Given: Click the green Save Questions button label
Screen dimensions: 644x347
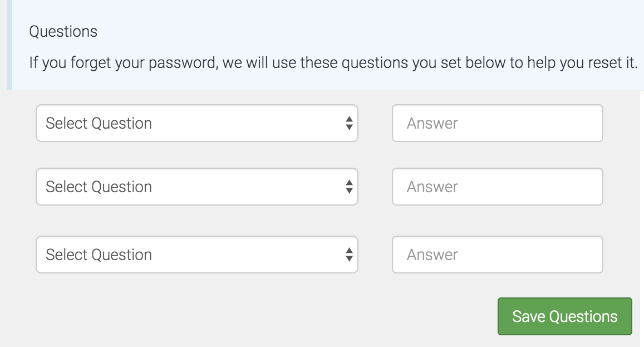Looking at the screenshot, I should (x=564, y=316).
